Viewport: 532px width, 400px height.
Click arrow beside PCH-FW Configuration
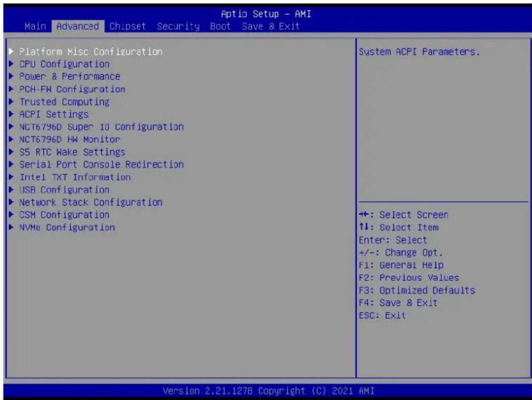(x=11, y=89)
